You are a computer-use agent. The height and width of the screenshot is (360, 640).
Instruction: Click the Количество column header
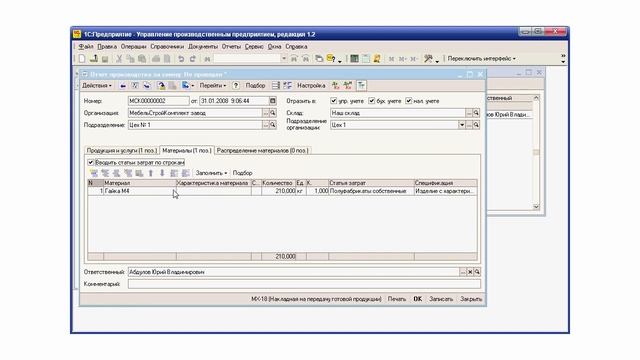pyautogui.click(x=278, y=183)
